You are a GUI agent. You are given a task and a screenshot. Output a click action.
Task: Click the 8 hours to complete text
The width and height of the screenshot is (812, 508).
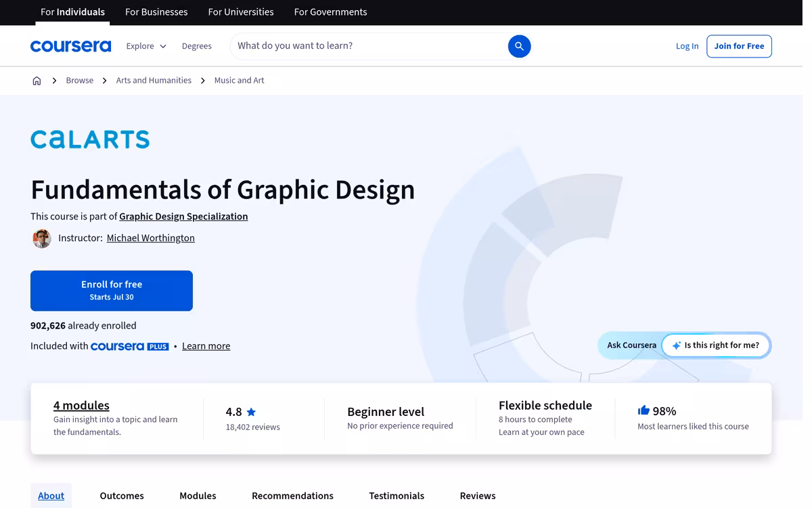click(x=535, y=420)
